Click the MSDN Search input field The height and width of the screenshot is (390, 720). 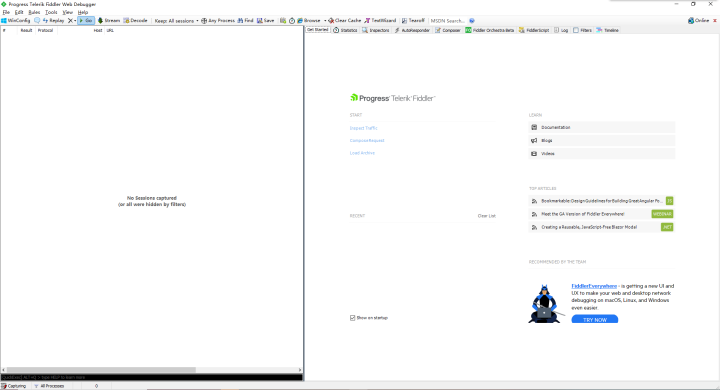pyautogui.click(x=448, y=21)
